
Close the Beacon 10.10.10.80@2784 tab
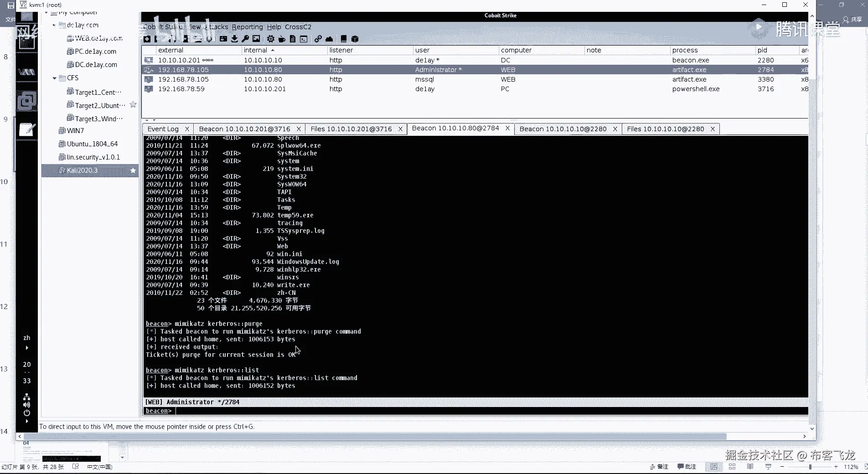pos(507,129)
